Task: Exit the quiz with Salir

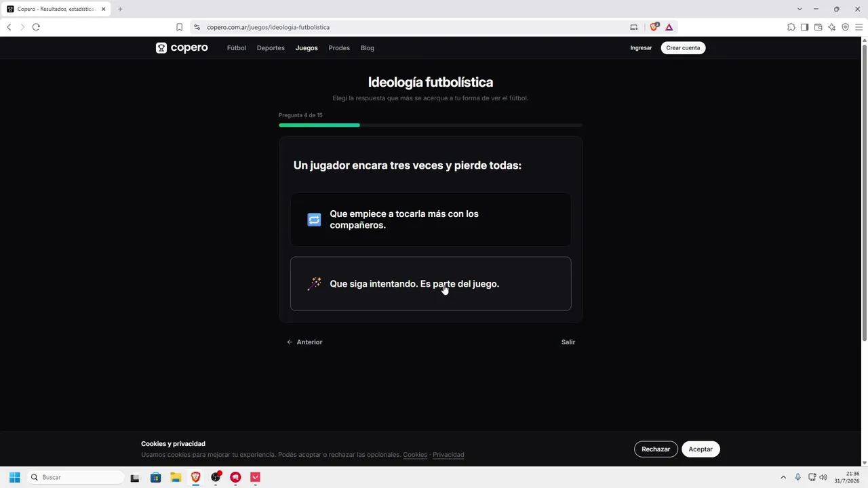Action: [x=568, y=342]
